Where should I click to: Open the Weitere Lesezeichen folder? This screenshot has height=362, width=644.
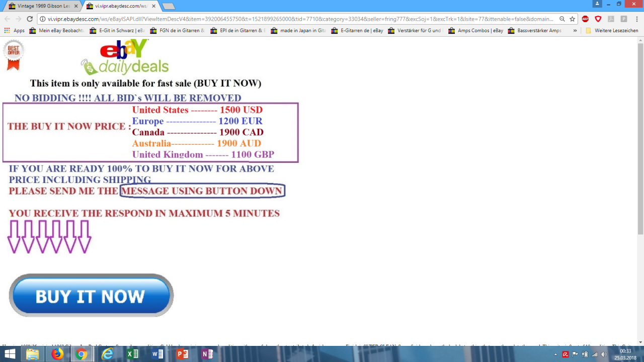click(611, 31)
